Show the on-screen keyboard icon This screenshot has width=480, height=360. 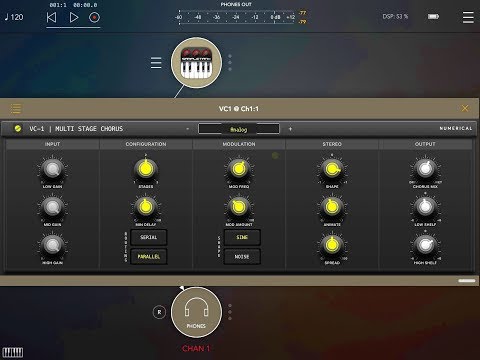[13, 352]
